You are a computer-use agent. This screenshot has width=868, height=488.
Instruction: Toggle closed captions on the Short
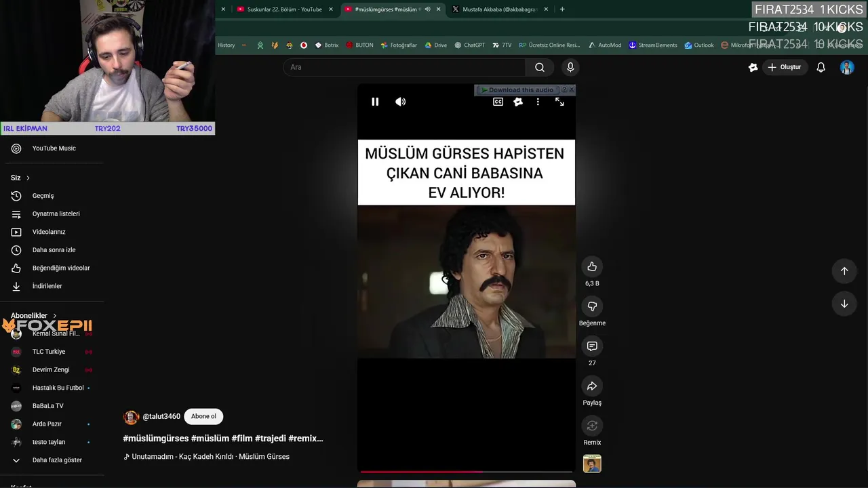[498, 102]
